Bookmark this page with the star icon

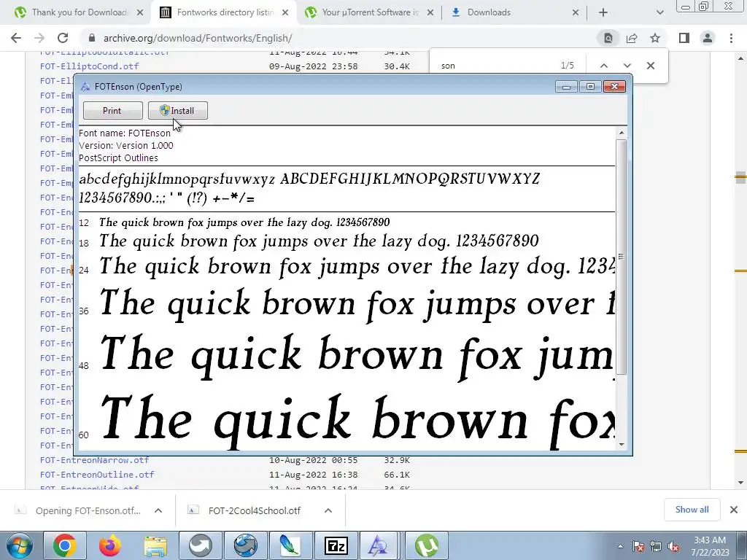pyautogui.click(x=655, y=38)
